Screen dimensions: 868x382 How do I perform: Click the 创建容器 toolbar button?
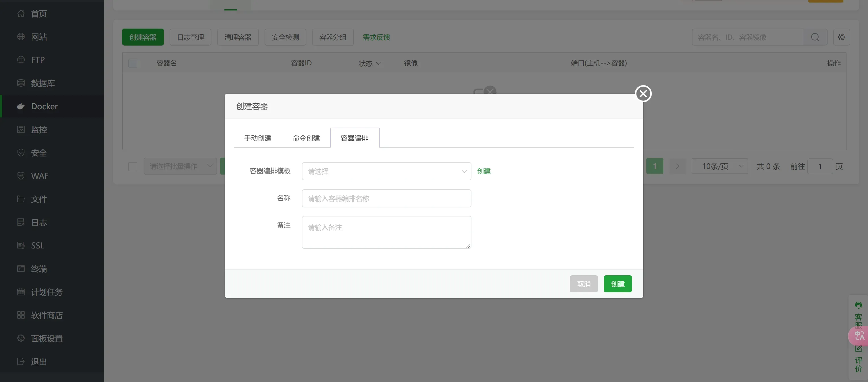point(143,37)
